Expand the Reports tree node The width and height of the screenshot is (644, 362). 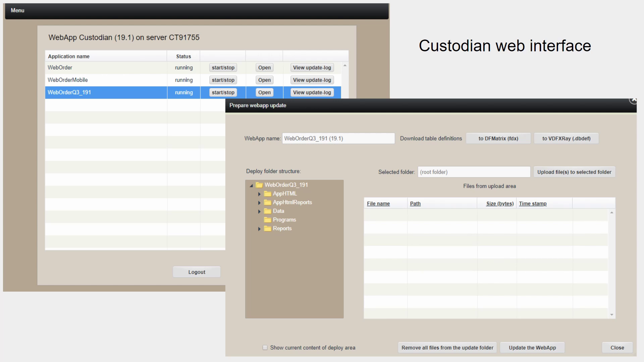pyautogui.click(x=259, y=229)
